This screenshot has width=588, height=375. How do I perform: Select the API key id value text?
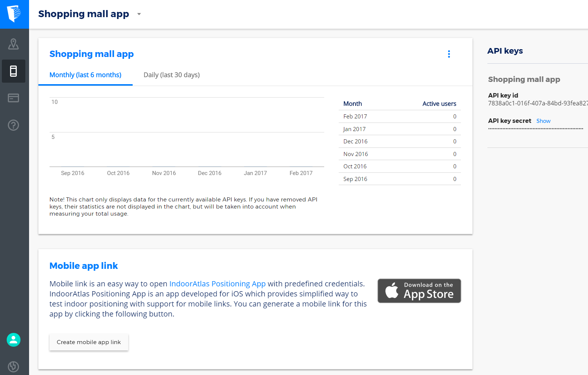[x=537, y=103]
